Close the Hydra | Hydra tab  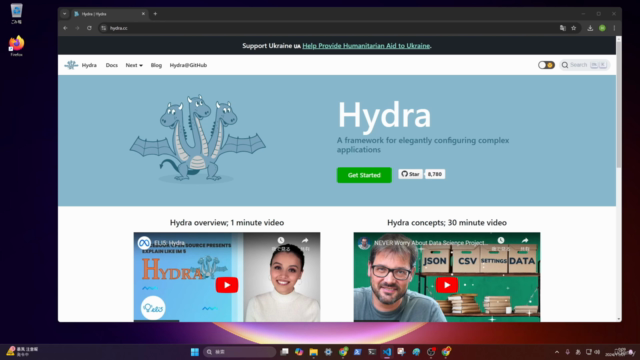(x=143, y=13)
